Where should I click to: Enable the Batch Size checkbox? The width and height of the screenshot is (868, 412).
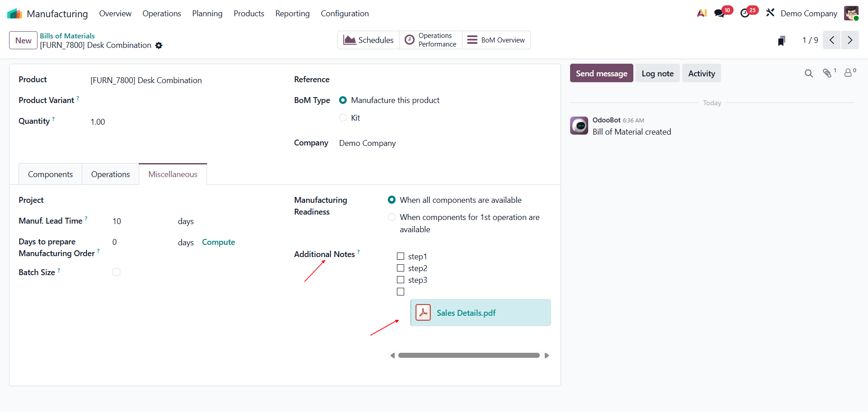click(116, 272)
